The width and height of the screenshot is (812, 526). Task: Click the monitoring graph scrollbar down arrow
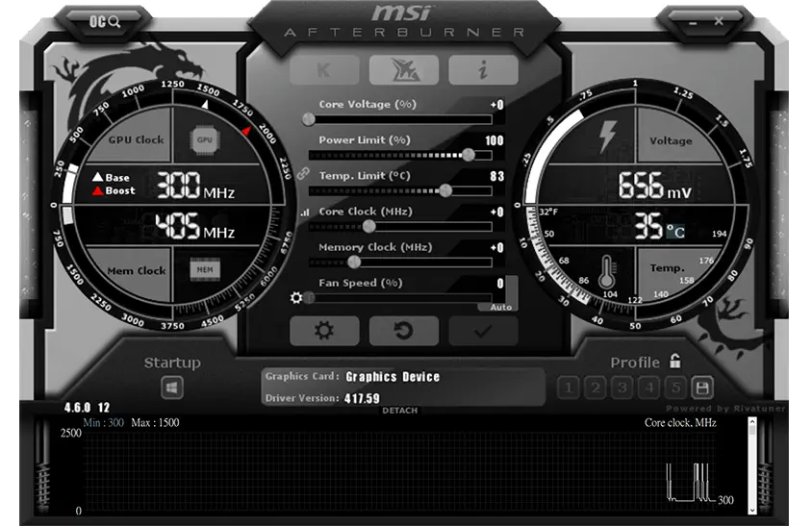click(752, 510)
